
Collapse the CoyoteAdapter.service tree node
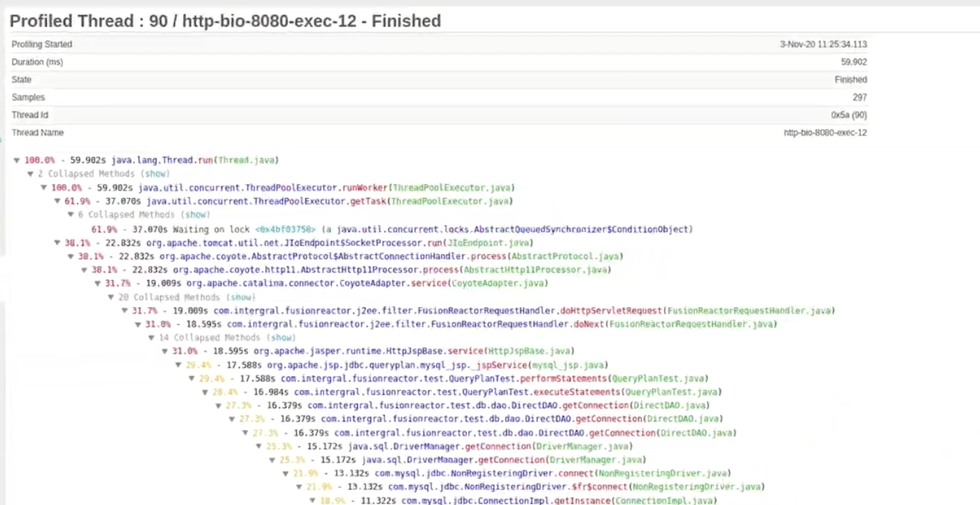(x=98, y=284)
